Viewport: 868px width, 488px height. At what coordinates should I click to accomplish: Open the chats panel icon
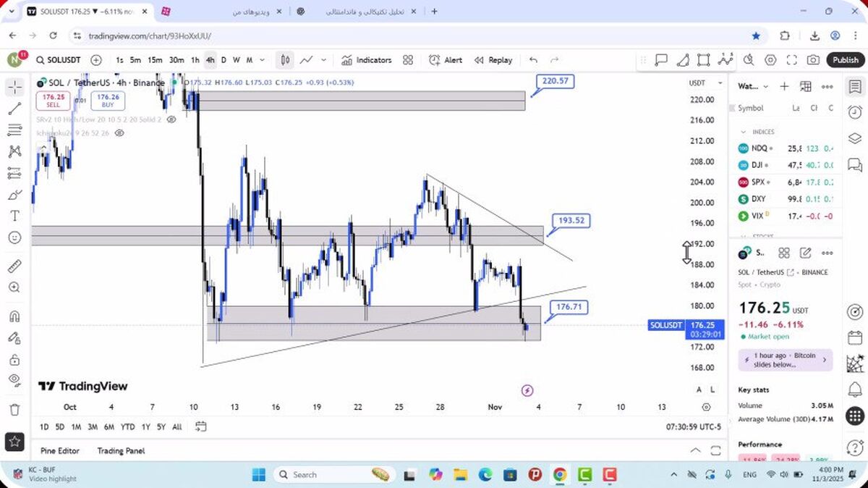point(855,164)
